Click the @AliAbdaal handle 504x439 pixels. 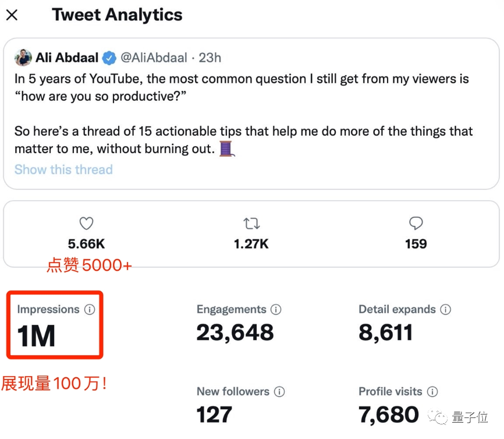(154, 58)
